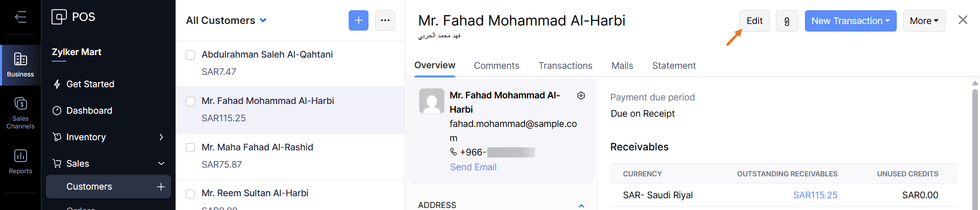Check the Mr. Reem Sultan Al-Harbi checkbox
Screen dimensions: 980x210
(190, 194)
